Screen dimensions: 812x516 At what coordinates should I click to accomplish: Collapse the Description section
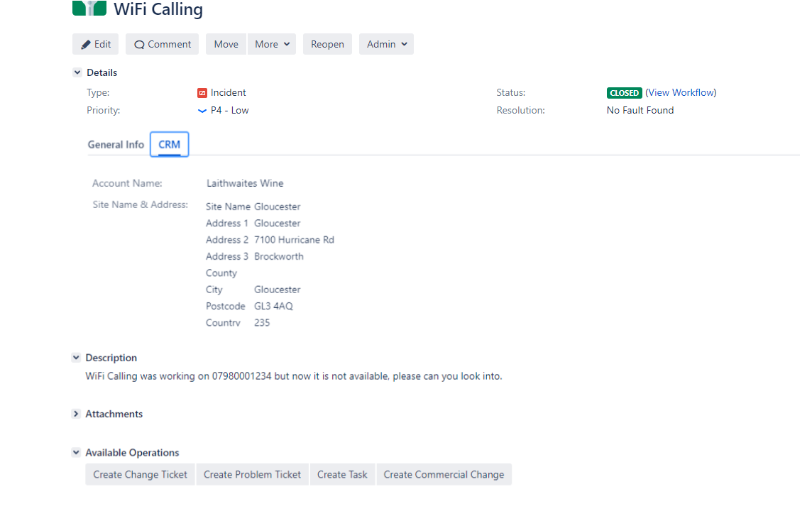point(76,358)
